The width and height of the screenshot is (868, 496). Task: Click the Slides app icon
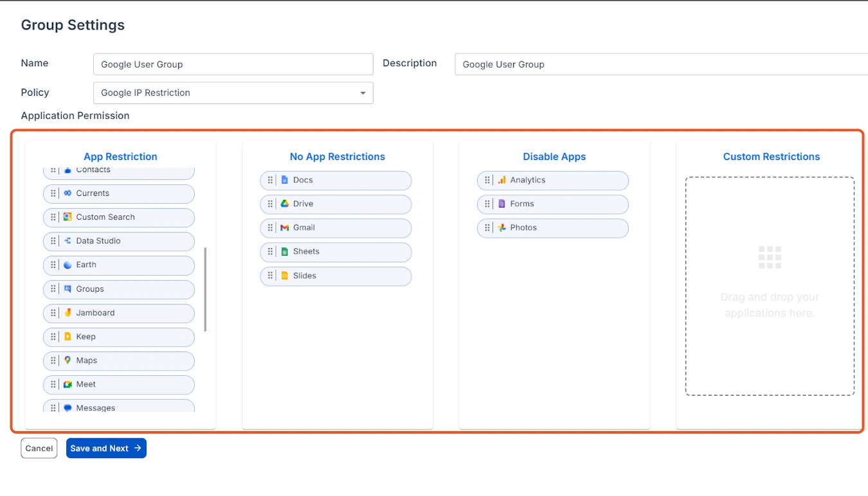click(285, 276)
